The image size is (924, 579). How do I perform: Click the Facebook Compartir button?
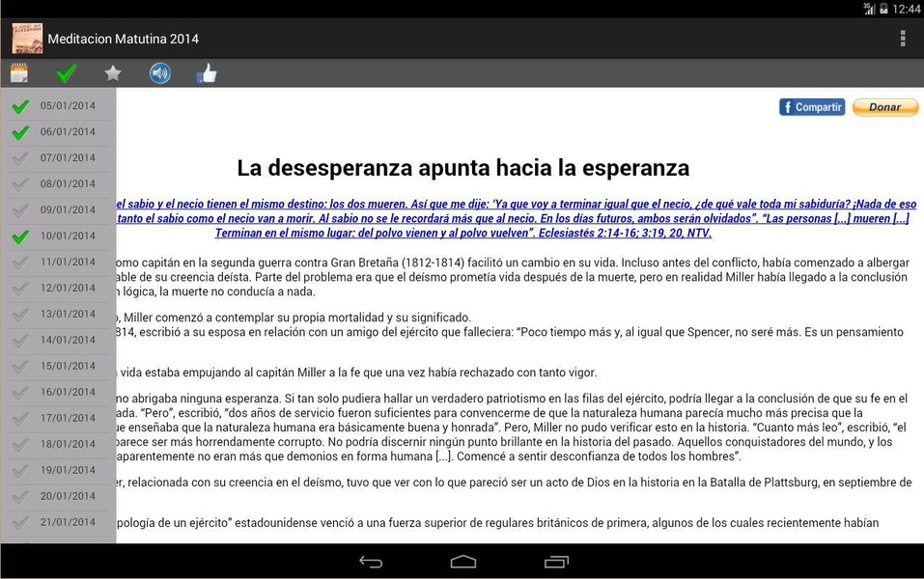point(812,107)
